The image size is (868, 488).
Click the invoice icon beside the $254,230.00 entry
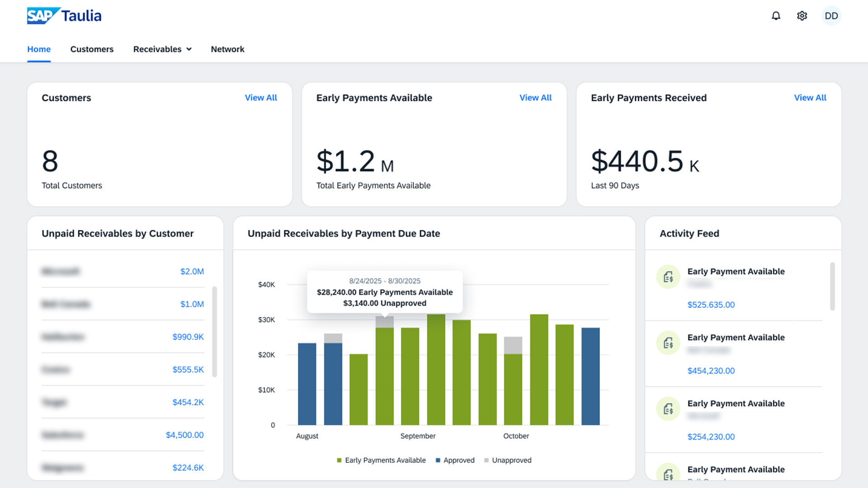pos(668,409)
